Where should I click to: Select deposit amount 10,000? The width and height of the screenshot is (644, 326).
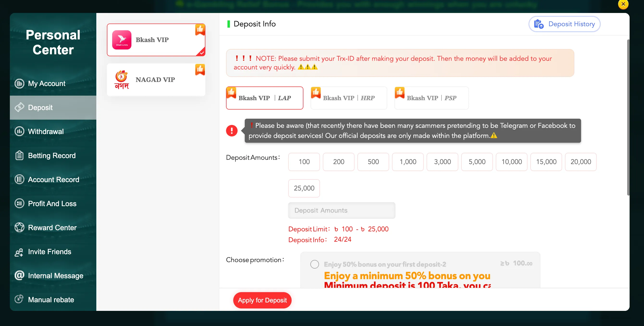(x=511, y=162)
